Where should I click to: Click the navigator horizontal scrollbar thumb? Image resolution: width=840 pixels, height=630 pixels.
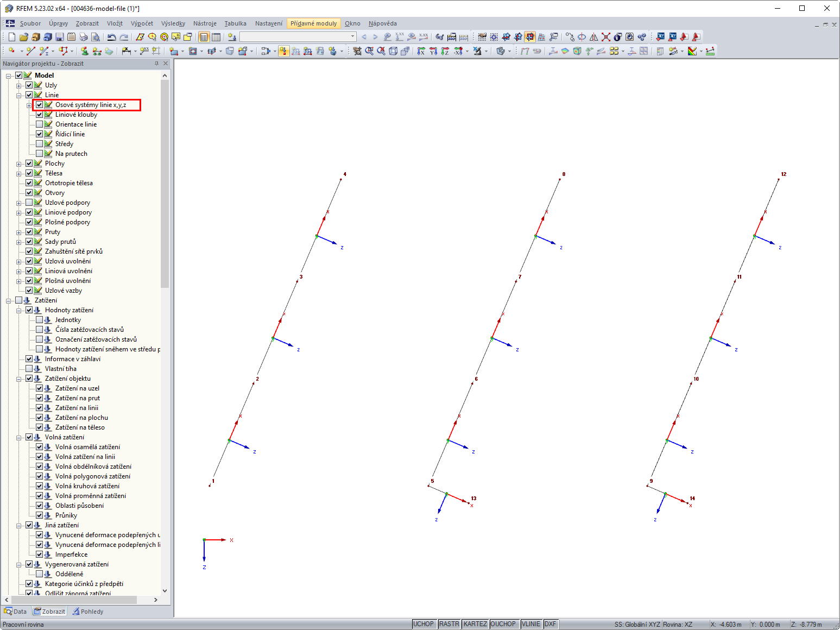click(x=74, y=600)
